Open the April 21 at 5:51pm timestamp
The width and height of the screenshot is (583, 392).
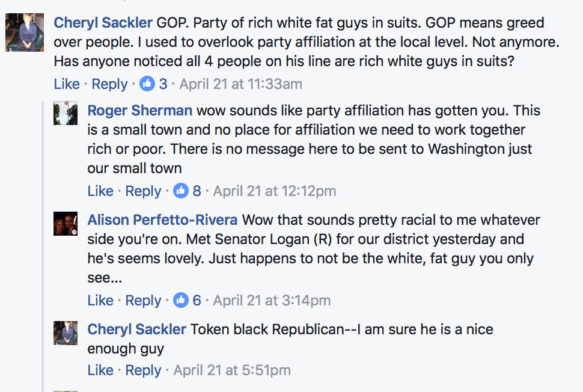(x=232, y=370)
